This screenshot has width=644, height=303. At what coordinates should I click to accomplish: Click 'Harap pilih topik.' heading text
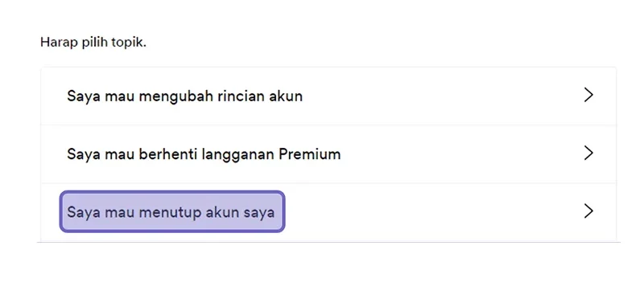point(93,43)
